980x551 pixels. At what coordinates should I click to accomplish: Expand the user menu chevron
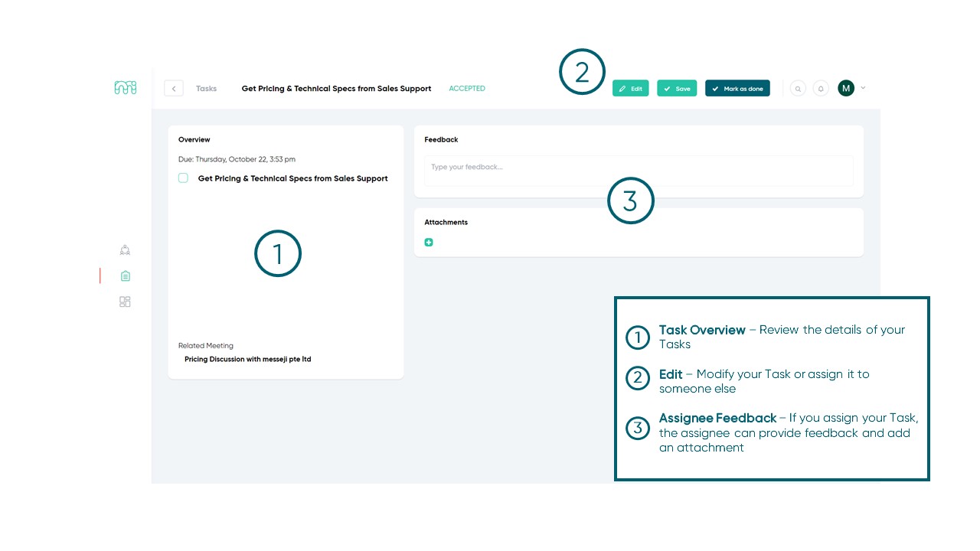tap(863, 87)
